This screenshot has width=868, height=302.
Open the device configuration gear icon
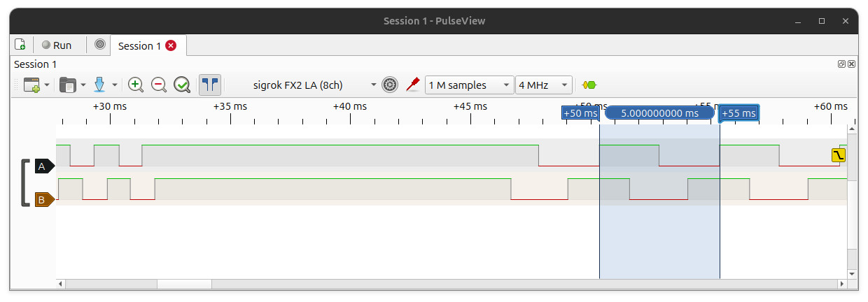(x=390, y=85)
